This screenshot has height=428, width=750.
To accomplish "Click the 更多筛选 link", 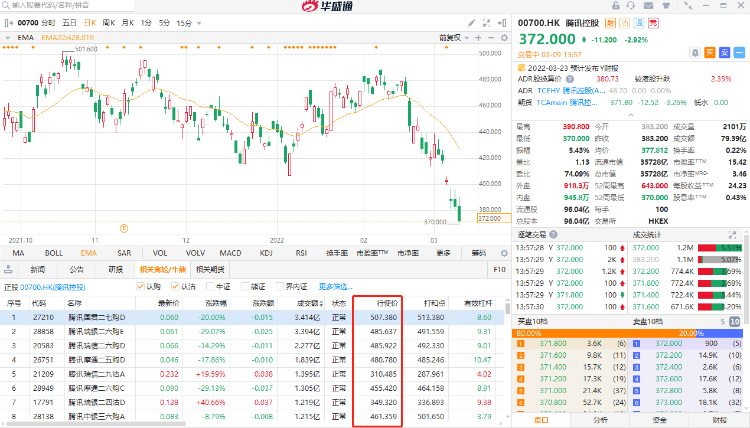I will coord(335,286).
